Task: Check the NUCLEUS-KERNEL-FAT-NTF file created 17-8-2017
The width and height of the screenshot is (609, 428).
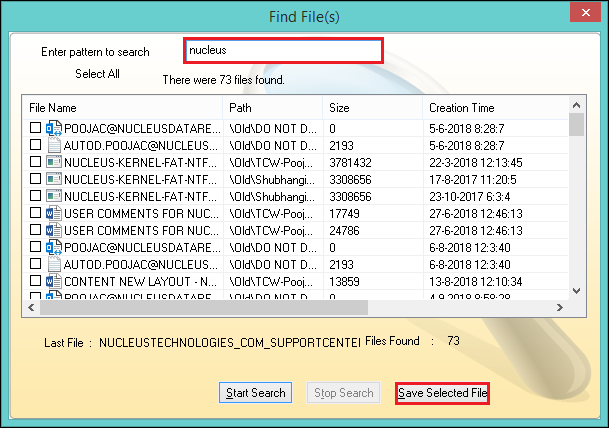Action: click(x=35, y=179)
